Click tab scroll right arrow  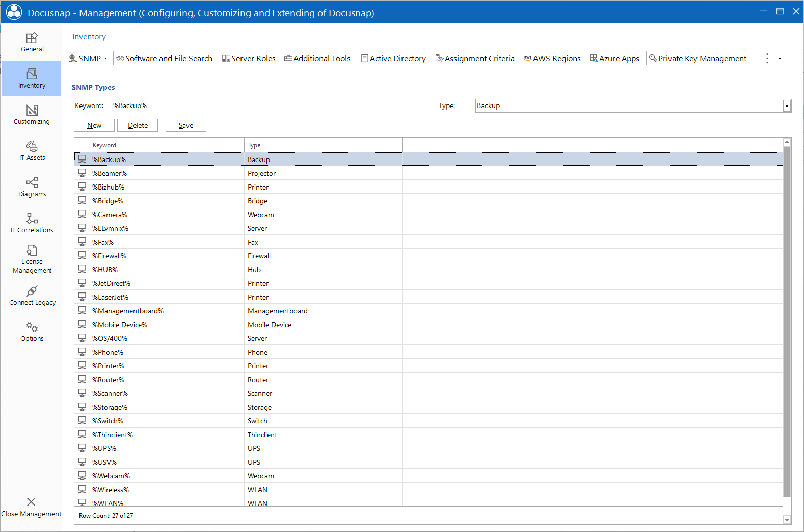coord(792,87)
